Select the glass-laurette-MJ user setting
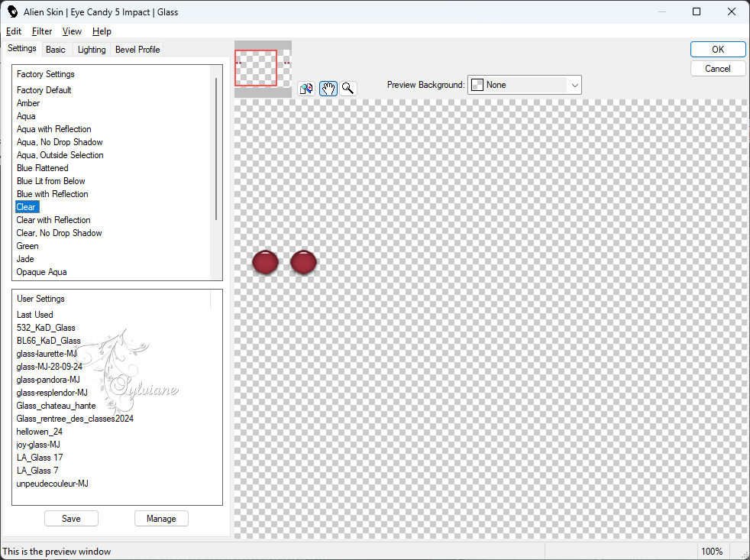The image size is (750, 560). pos(47,353)
